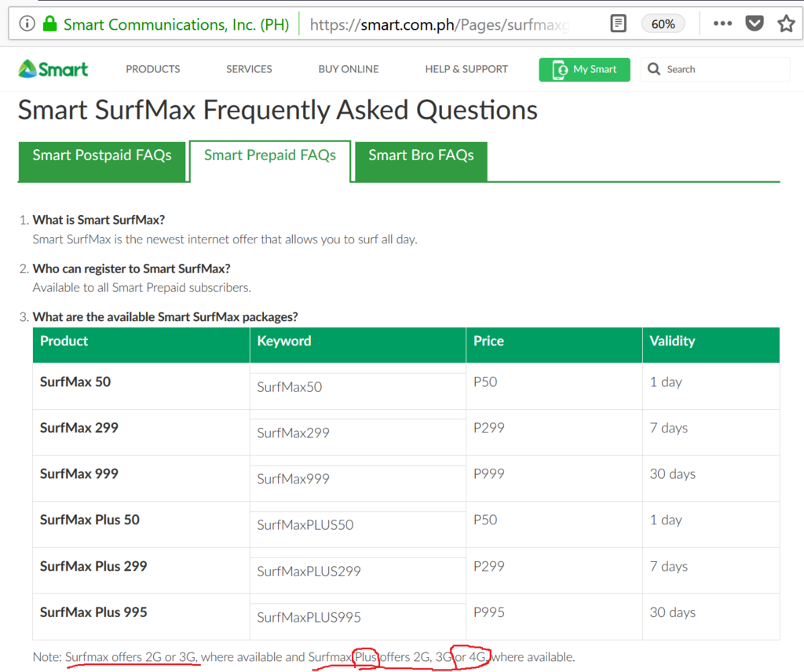Viewport: 804px width, 672px height.
Task: Click the search magnifier icon
Action: pyautogui.click(x=654, y=69)
